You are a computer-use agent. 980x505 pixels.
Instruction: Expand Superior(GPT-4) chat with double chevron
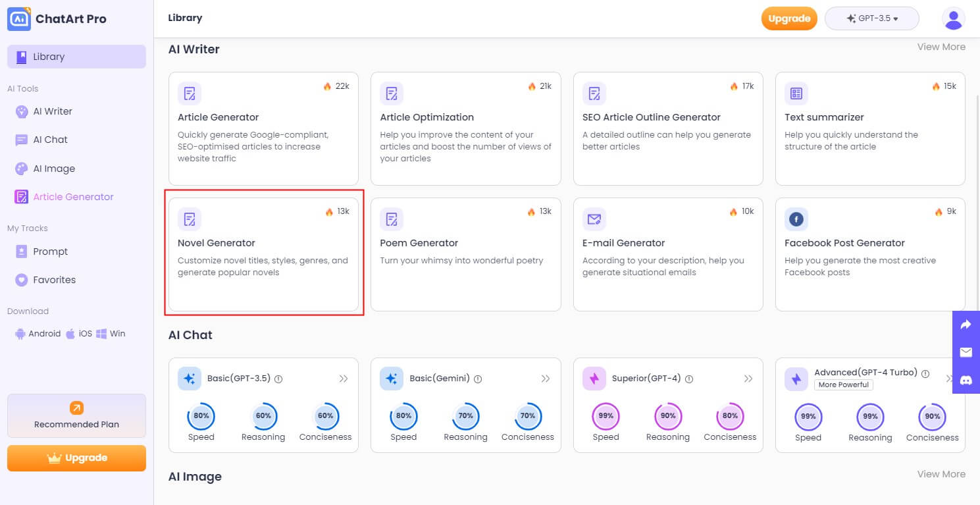pyautogui.click(x=748, y=379)
